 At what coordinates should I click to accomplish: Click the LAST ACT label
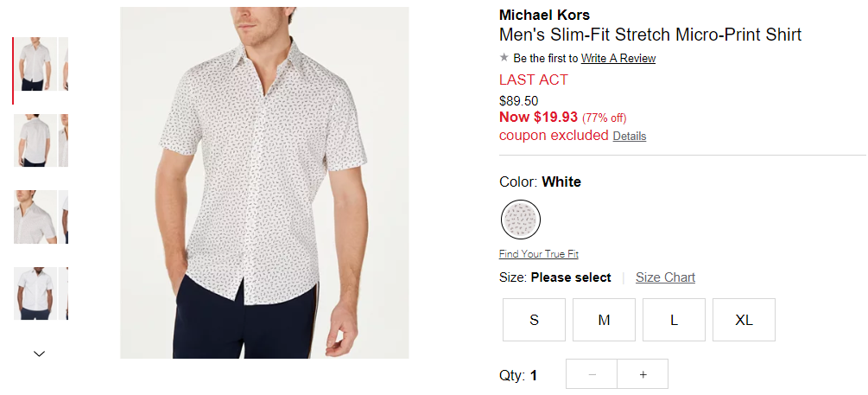click(x=534, y=80)
